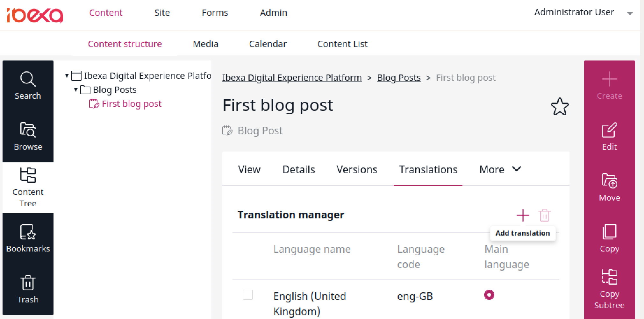The image size is (644, 319).
Task: Open the Forms main menu
Action: point(215,13)
